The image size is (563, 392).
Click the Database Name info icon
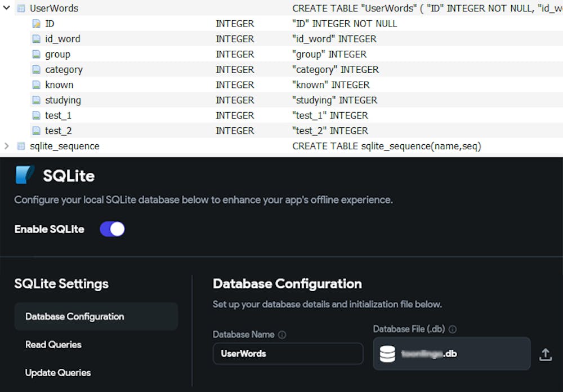[282, 335]
